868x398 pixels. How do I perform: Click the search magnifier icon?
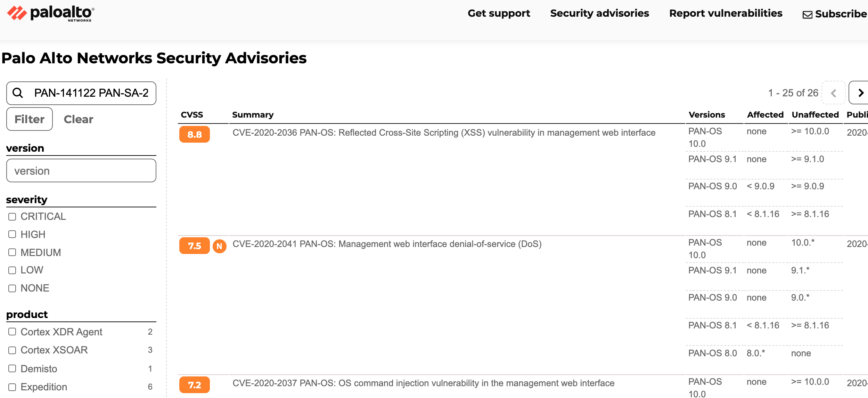click(18, 93)
